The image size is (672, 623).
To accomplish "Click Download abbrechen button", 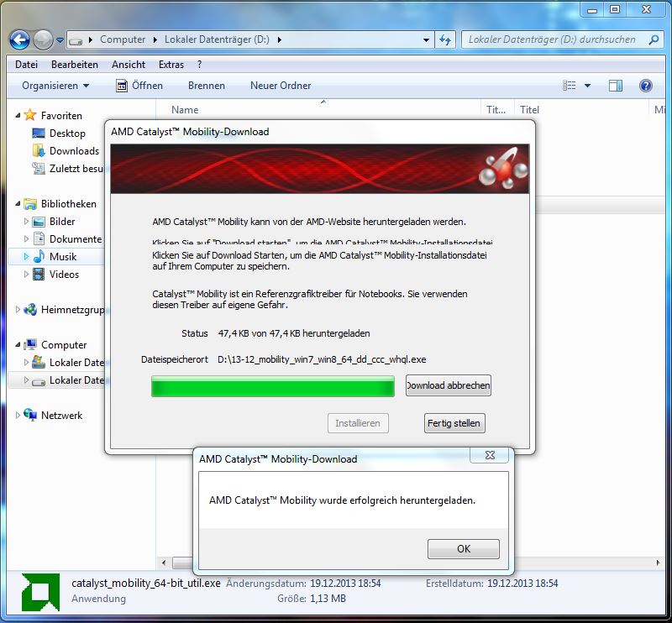I will [x=449, y=385].
